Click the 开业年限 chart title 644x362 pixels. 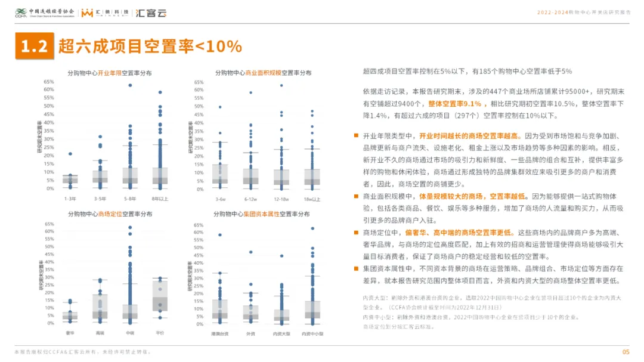(x=109, y=73)
